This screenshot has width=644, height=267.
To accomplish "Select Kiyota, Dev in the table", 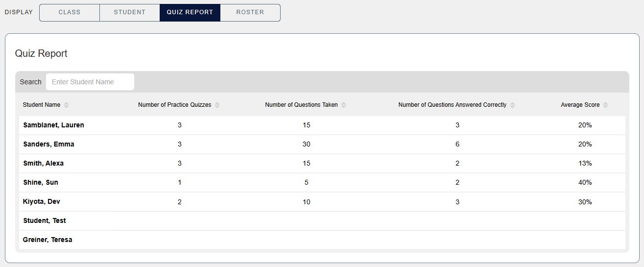I will point(42,201).
